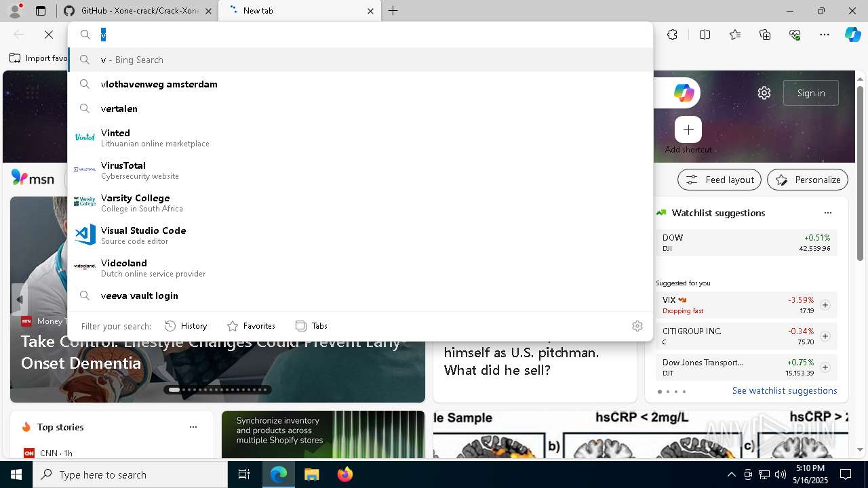
Task: Filter search by Tabs
Action: (x=312, y=326)
